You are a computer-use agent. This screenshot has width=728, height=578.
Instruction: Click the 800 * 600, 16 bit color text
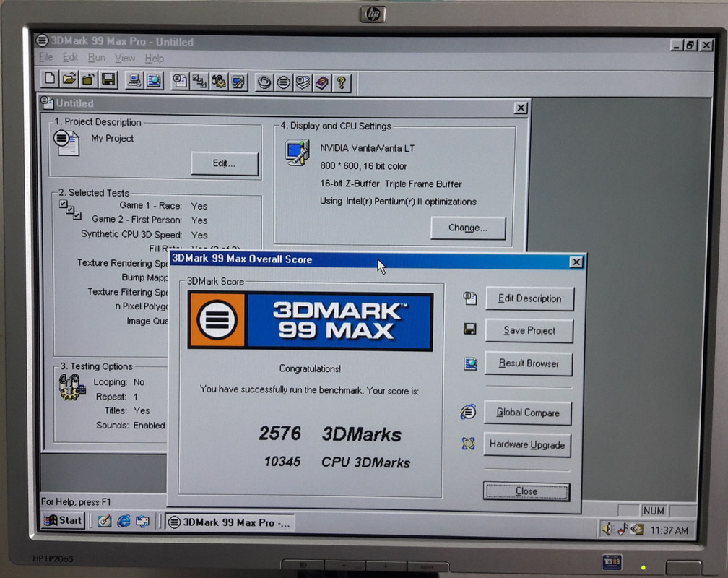tap(363, 166)
